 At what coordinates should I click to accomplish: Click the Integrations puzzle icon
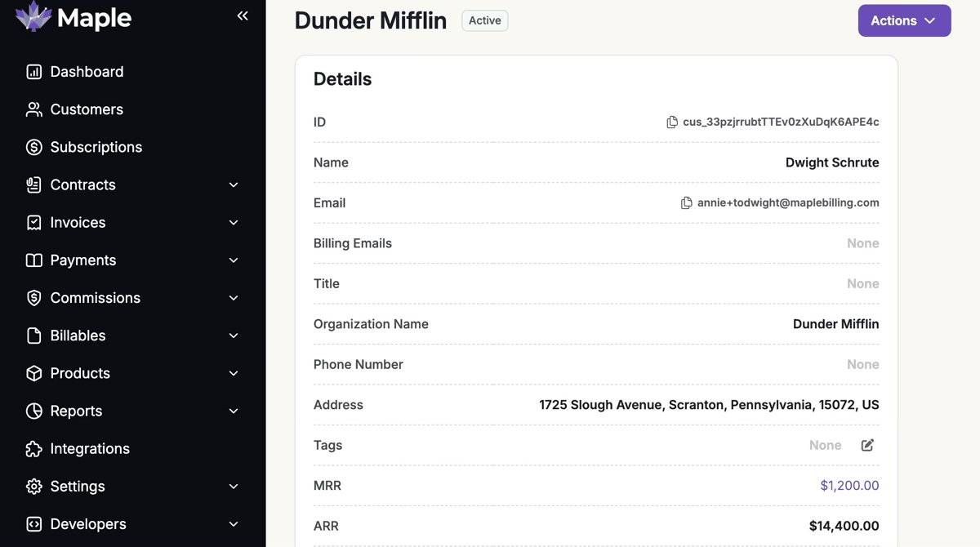pyautogui.click(x=33, y=449)
